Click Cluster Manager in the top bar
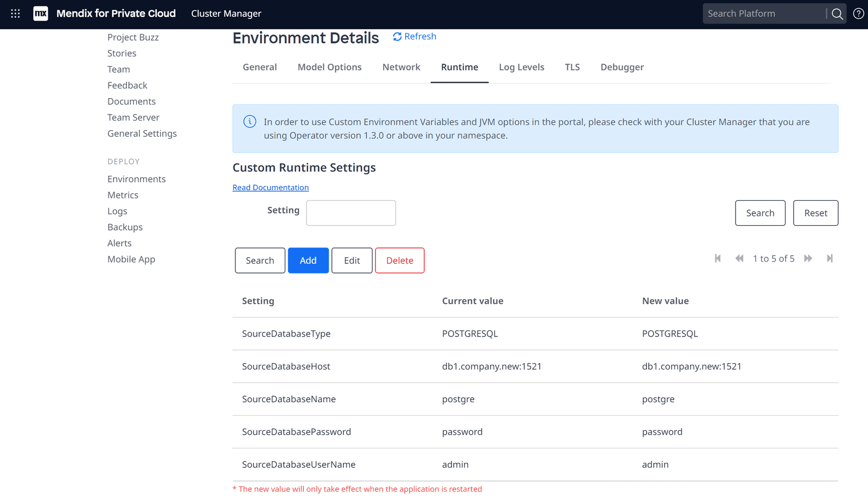This screenshot has height=502, width=868. point(226,14)
